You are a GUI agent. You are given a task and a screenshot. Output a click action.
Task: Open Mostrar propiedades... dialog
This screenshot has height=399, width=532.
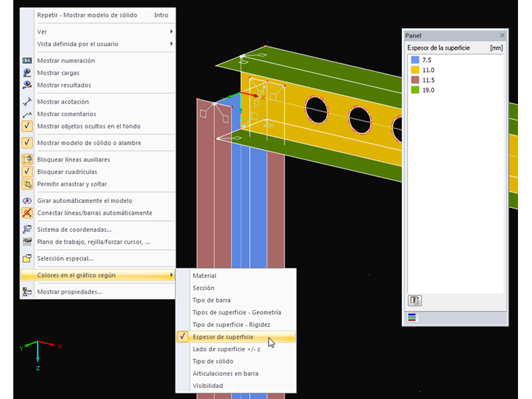pos(69,292)
